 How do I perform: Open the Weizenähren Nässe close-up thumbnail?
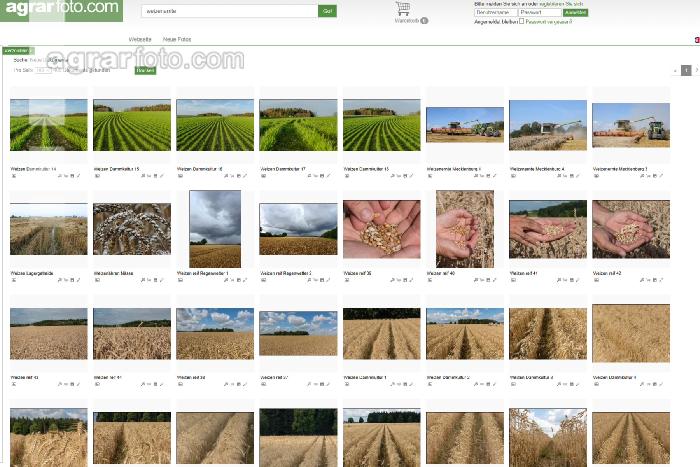coord(132,229)
